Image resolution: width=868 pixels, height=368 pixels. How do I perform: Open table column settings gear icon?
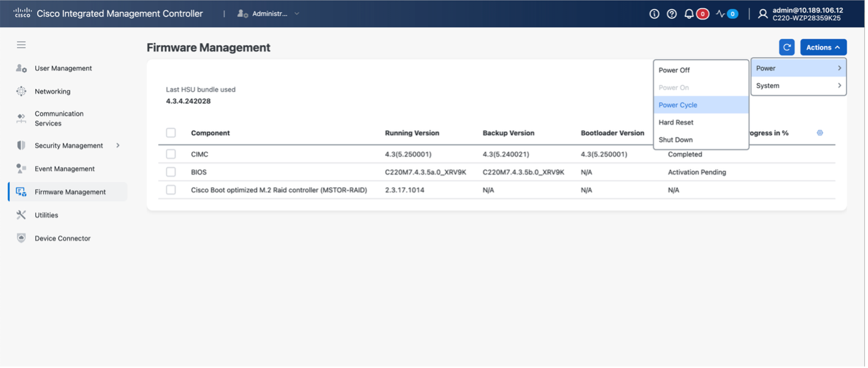(x=820, y=133)
